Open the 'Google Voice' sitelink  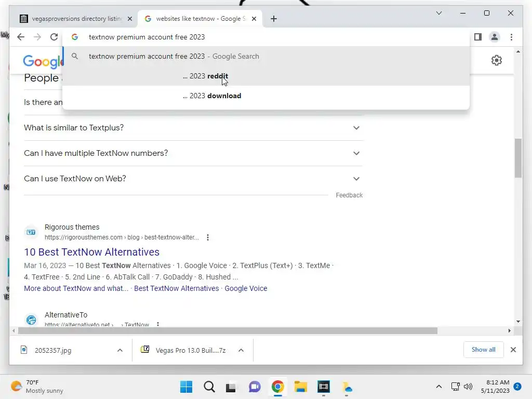pyautogui.click(x=246, y=288)
